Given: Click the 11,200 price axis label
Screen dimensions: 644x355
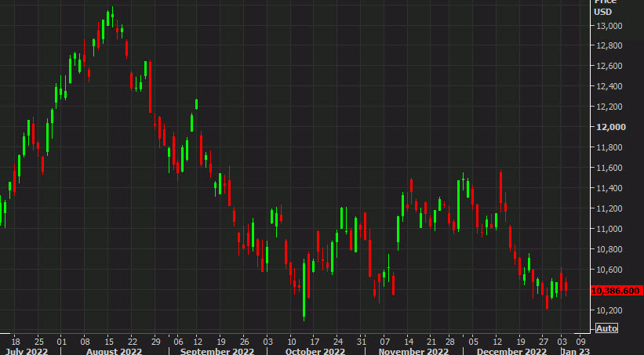Looking at the screenshot, I should pos(609,208).
